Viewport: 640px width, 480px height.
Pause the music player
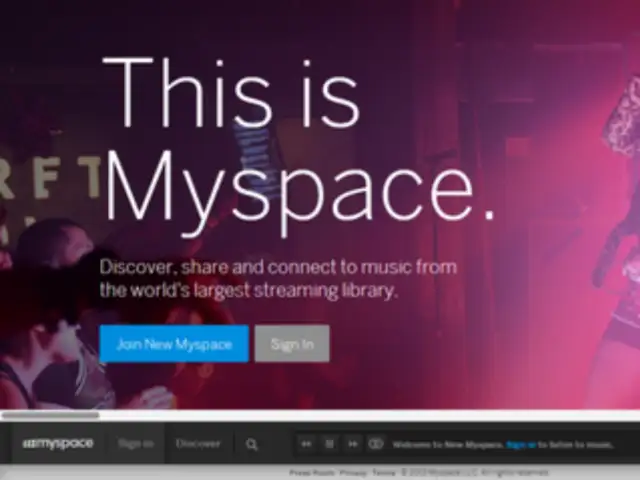(329, 444)
